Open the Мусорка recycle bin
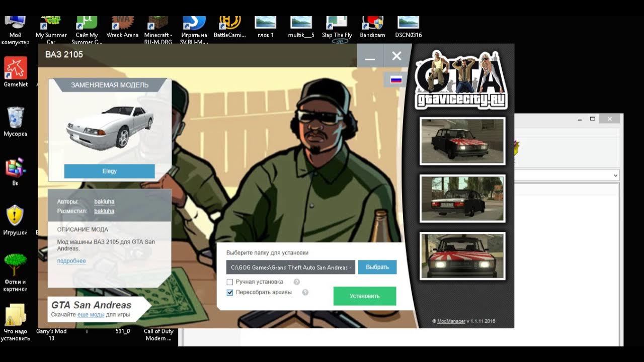The image size is (644, 362). pyautogui.click(x=16, y=121)
